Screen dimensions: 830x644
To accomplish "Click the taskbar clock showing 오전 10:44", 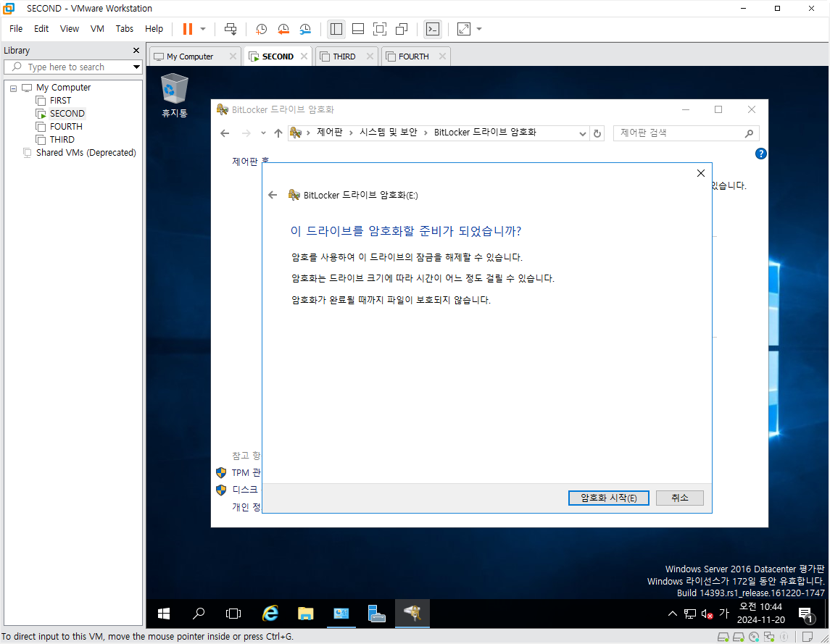I will (760, 614).
